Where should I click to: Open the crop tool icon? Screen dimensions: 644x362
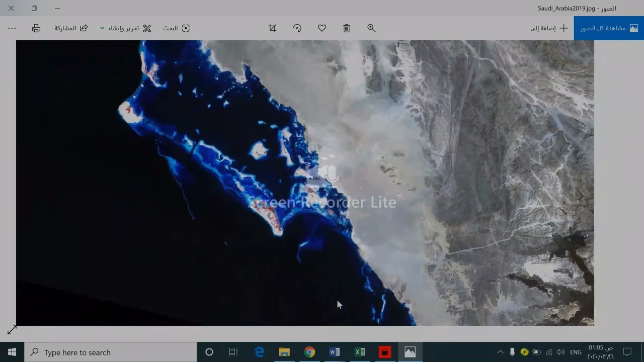click(273, 28)
